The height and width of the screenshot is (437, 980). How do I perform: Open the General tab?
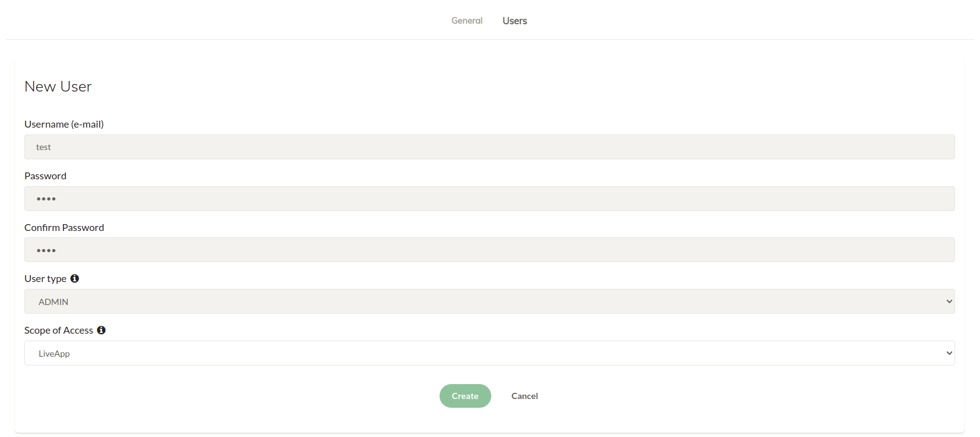466,21
